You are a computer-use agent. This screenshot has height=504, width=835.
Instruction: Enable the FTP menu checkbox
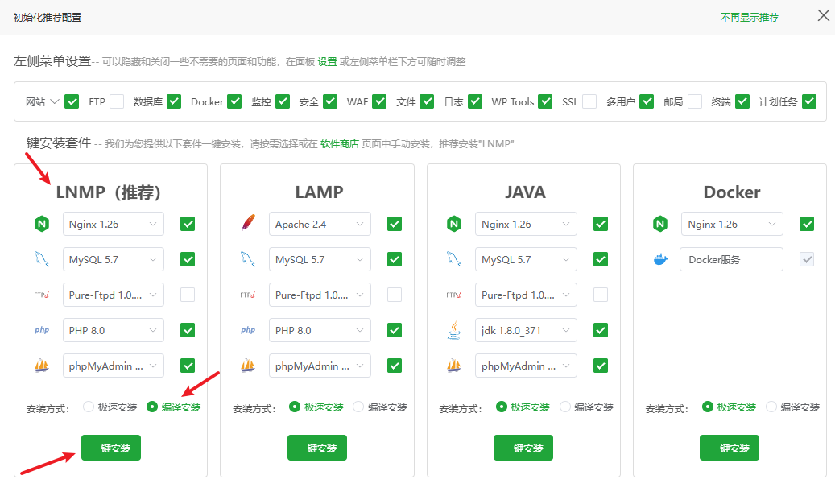pyautogui.click(x=117, y=101)
